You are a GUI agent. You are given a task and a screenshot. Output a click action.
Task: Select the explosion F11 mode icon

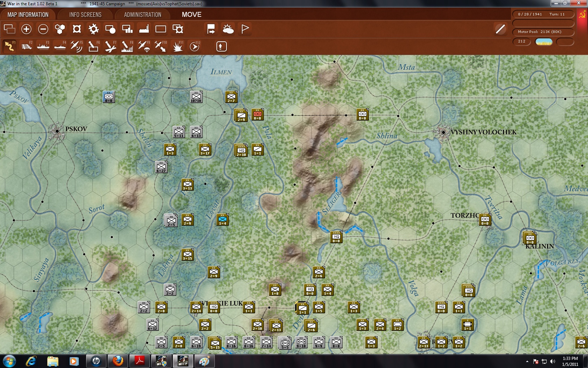click(177, 46)
